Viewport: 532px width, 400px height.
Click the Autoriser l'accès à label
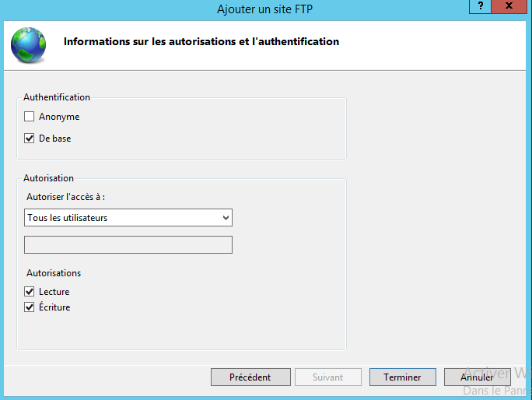click(x=66, y=197)
